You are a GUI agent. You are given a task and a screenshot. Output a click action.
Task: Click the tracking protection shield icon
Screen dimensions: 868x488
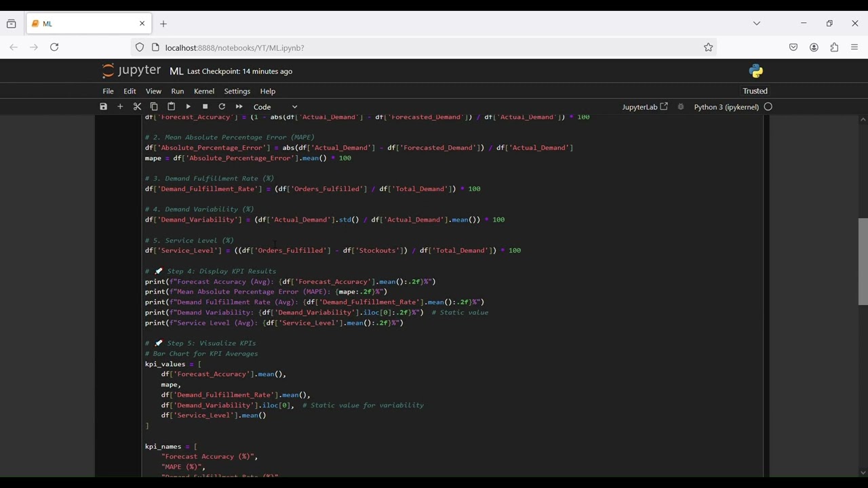point(140,47)
